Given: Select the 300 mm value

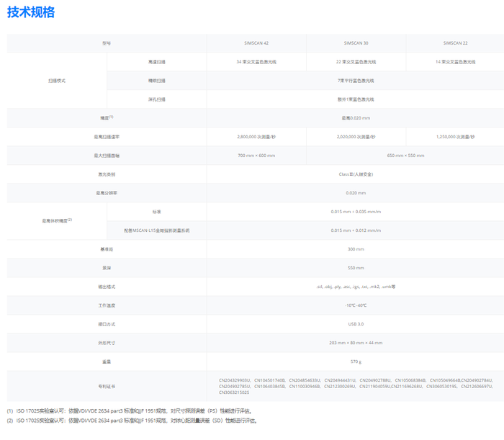Looking at the screenshot, I should pos(356,249).
